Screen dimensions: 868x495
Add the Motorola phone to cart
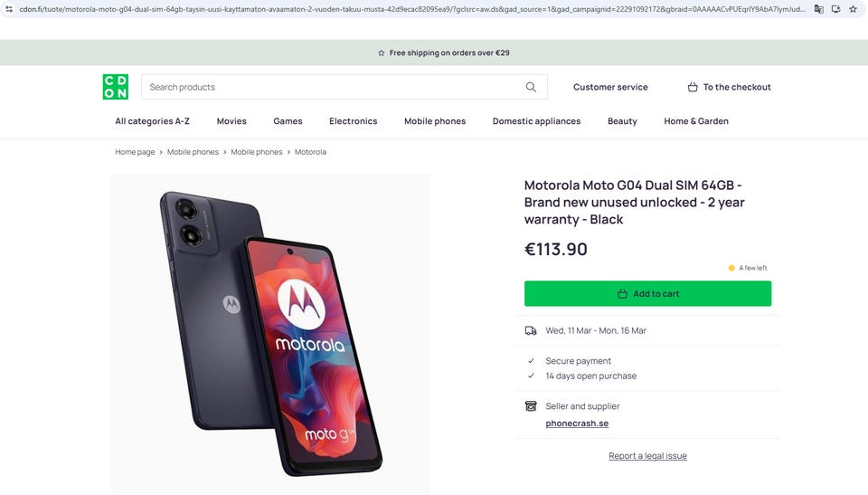[647, 293]
